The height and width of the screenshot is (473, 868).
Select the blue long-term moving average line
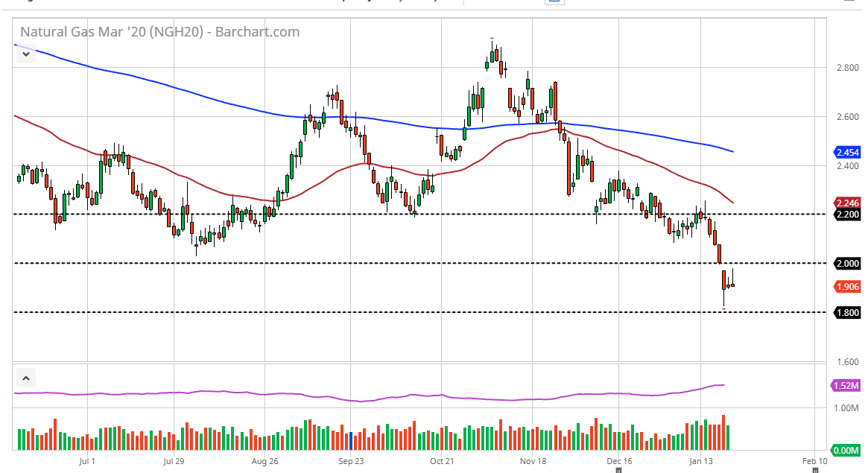[224, 98]
